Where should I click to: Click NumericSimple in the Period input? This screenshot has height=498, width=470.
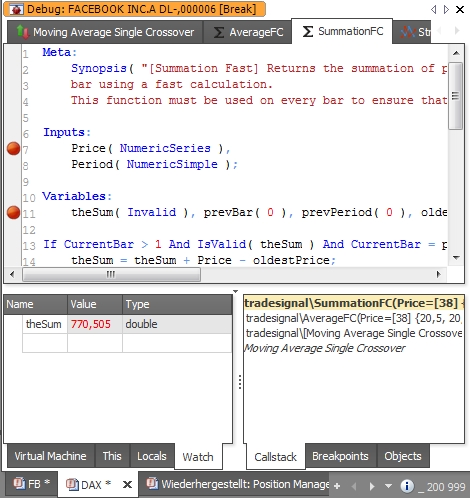click(x=172, y=164)
